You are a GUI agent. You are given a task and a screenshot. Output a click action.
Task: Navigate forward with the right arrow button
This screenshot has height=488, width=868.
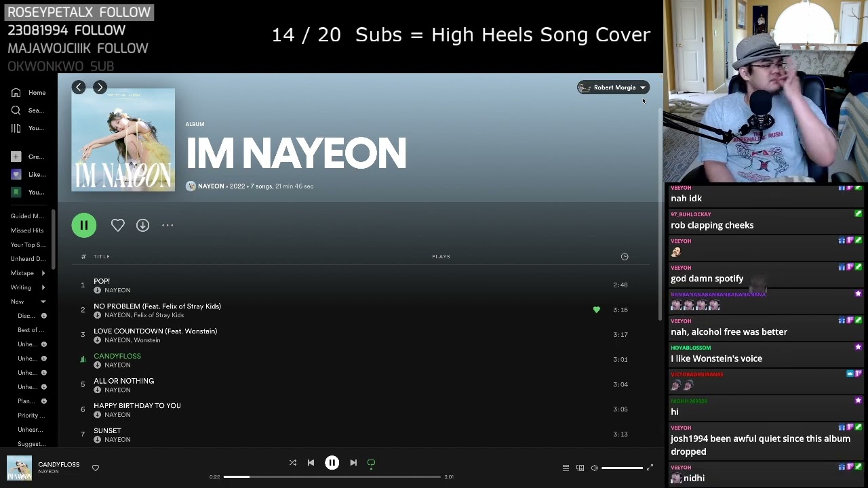tap(100, 87)
